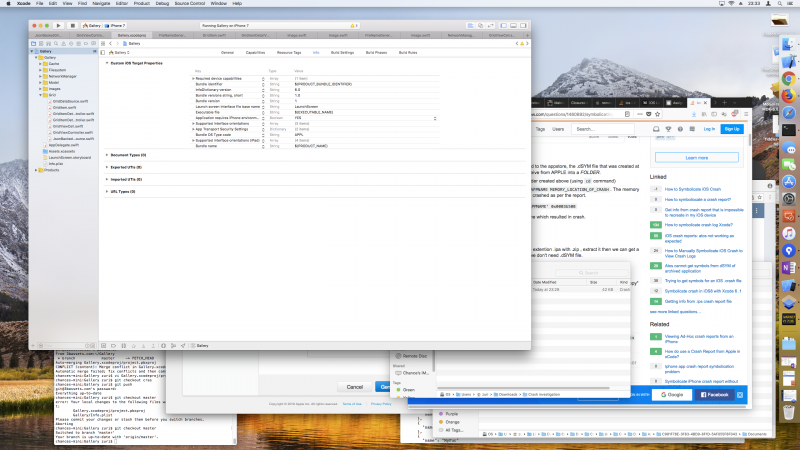Expand Required device capabilities row

[193, 76]
